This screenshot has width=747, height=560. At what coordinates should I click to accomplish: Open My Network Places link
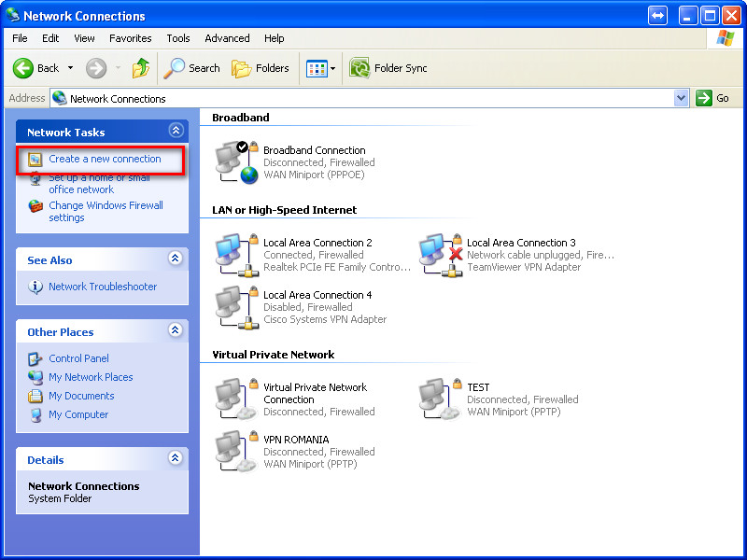(91, 377)
